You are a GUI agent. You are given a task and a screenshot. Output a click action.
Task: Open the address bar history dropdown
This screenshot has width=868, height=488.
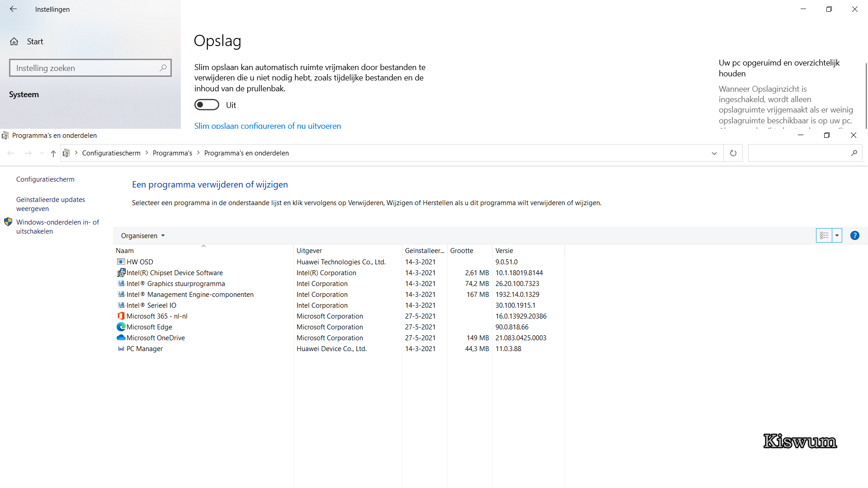click(x=714, y=153)
